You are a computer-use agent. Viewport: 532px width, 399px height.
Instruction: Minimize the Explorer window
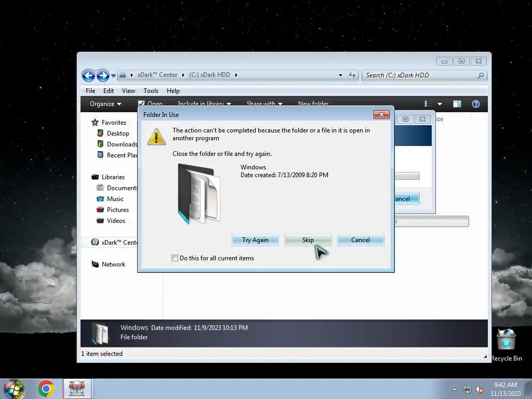[445, 61]
